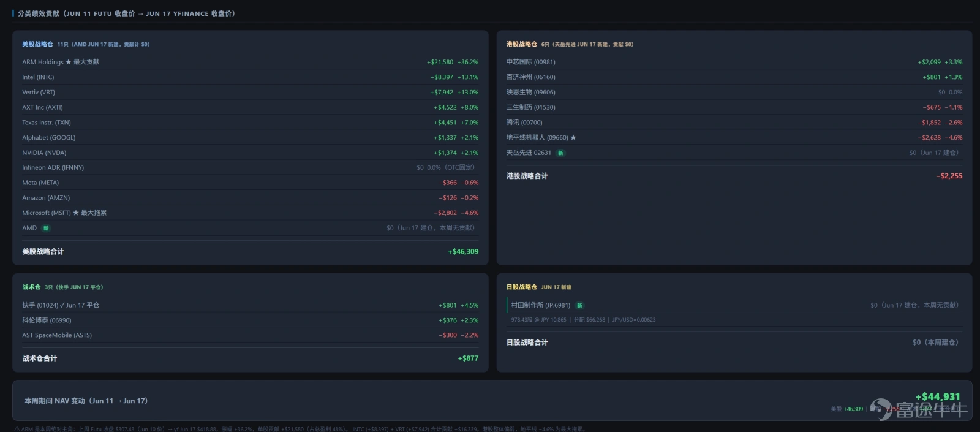Select the AST SpaceMobile (ASTS) row label

57,335
